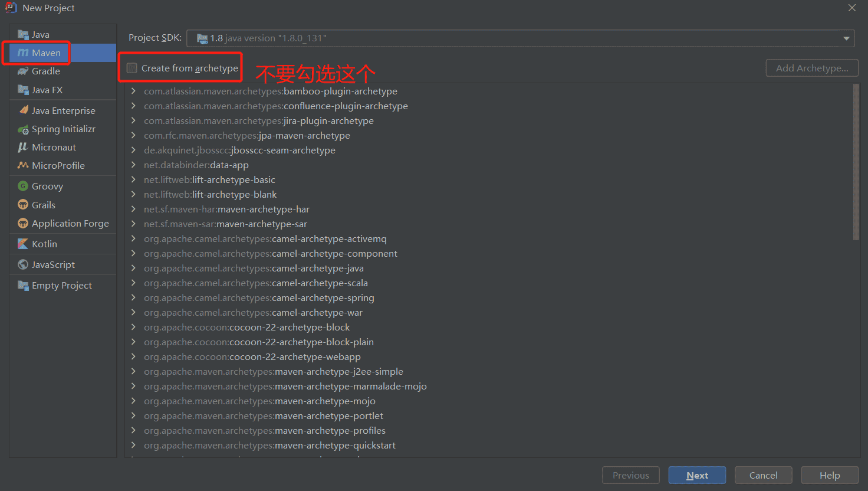Screen dimensions: 868x491
Task: Select camel-archetype-scala row
Action: coord(489,283)
